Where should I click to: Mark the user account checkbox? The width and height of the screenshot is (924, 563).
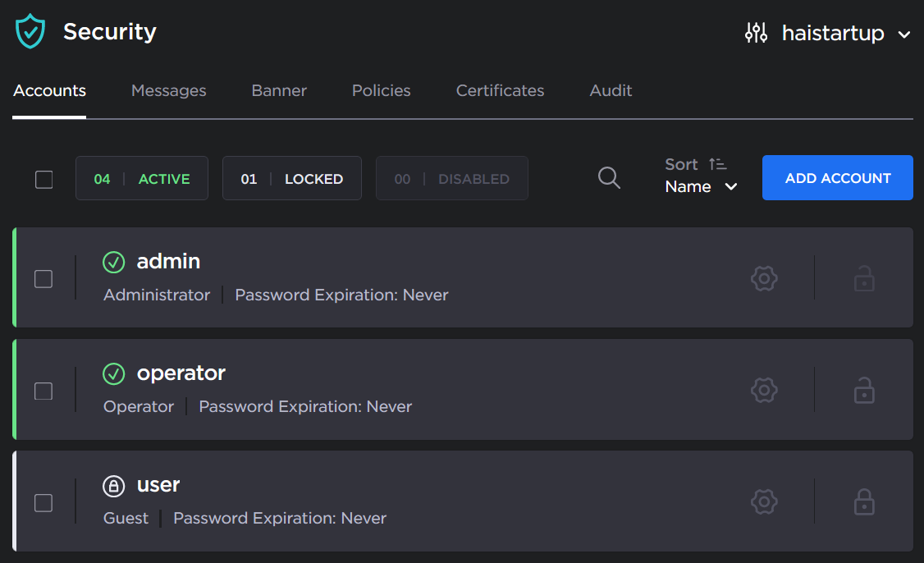(x=43, y=502)
